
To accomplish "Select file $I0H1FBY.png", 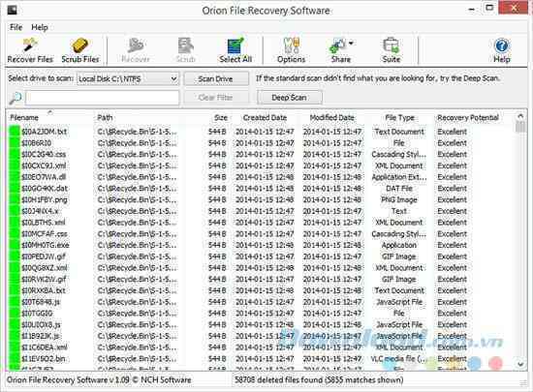I will tap(45, 199).
